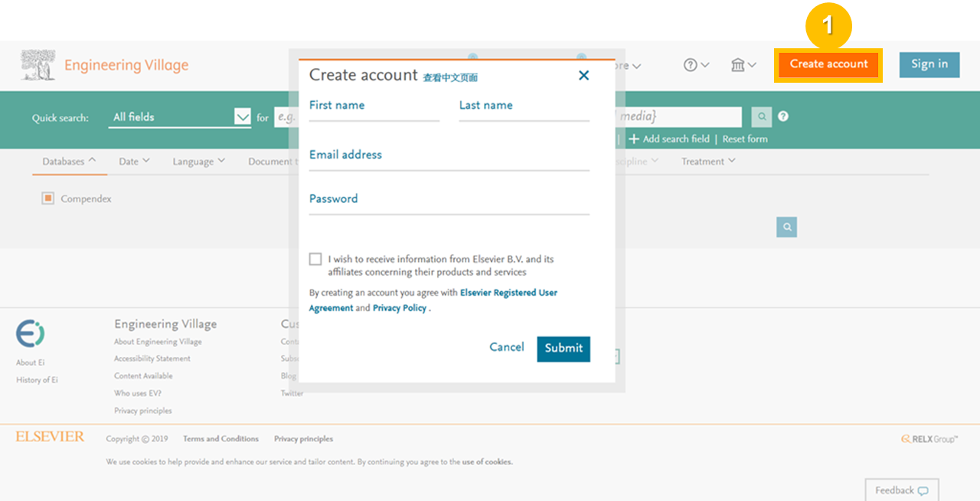
Task: Toggle the Compendex database checkbox
Action: click(47, 198)
